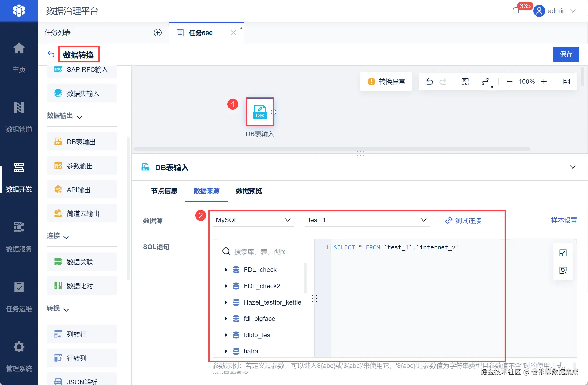
Task: Click the 100% zoom level
Action: (527, 82)
